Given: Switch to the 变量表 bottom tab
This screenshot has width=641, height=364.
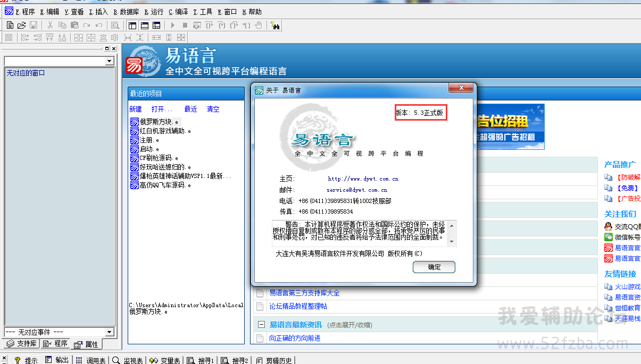Looking at the screenshot, I should point(165,360).
